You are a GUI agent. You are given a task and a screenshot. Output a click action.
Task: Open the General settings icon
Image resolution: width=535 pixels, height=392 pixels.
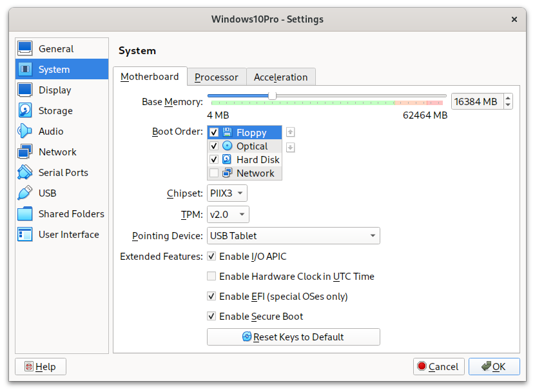(25, 48)
